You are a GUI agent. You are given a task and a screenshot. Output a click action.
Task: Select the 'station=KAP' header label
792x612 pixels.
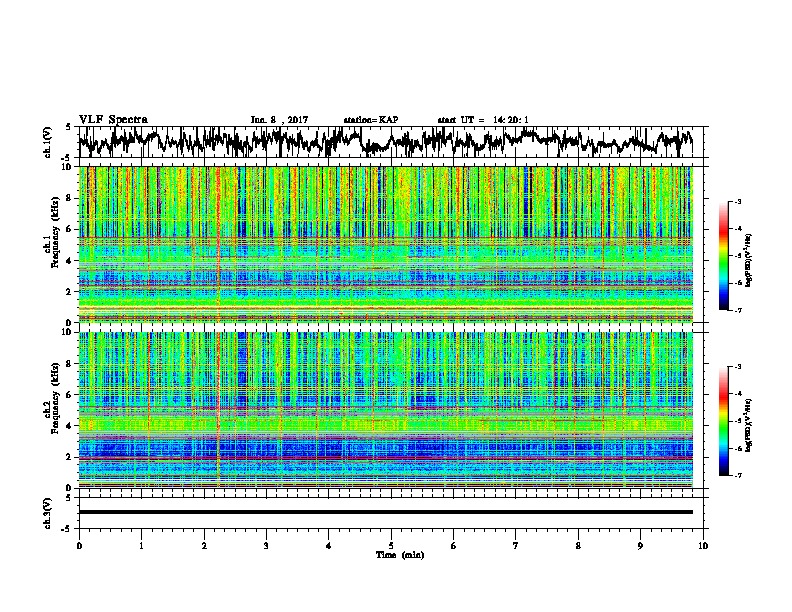[x=371, y=120]
